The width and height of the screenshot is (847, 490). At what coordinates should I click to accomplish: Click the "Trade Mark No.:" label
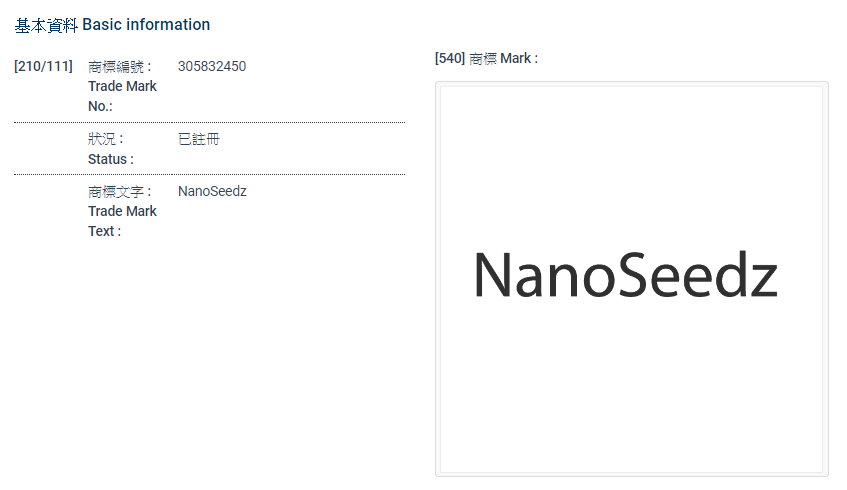[121, 96]
